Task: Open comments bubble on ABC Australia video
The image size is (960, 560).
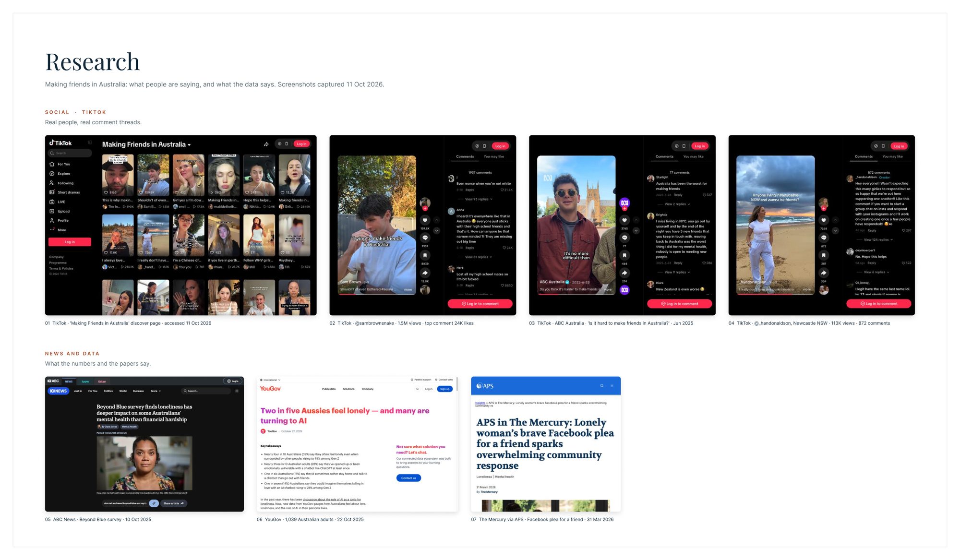Action: click(x=624, y=238)
